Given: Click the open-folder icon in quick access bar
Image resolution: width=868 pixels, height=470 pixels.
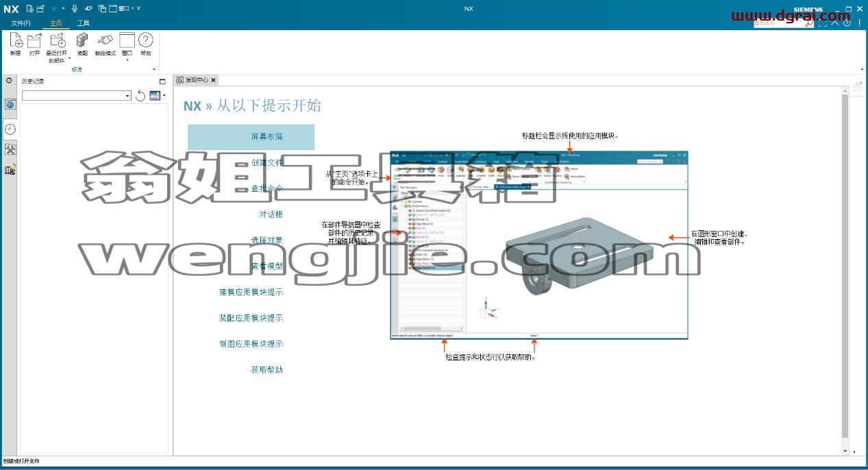Looking at the screenshot, I should pos(40,8).
